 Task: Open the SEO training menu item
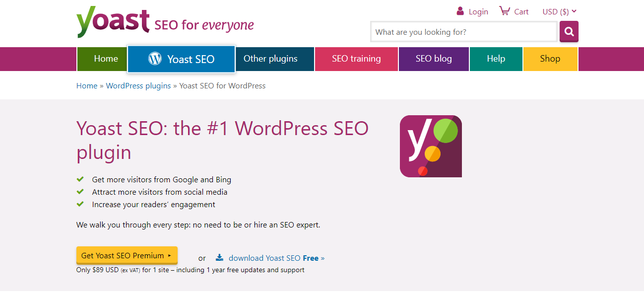pos(356,58)
